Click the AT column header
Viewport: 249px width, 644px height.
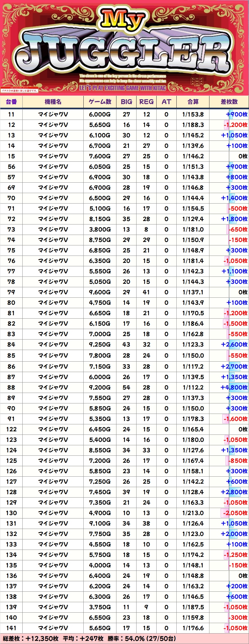pos(166,102)
